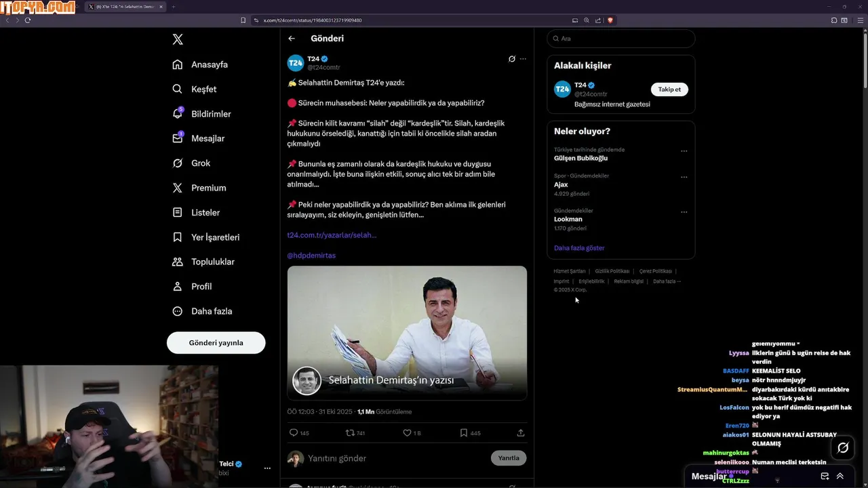868x488 pixels.
Task: Click browser zoom icon in address bar
Action: [x=587, y=20]
